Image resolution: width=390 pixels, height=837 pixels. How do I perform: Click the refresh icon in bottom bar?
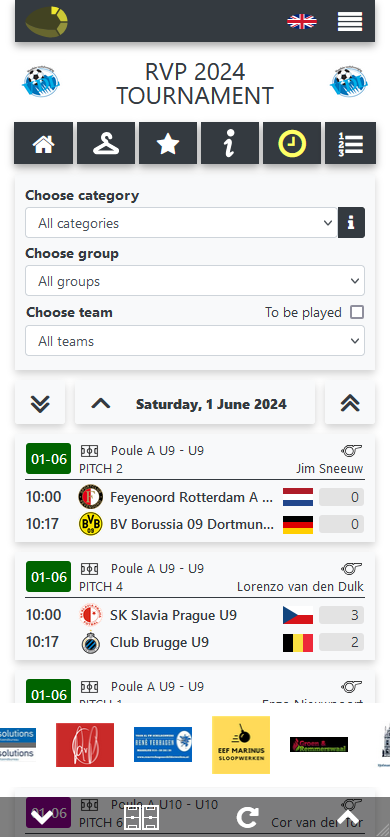point(247,818)
